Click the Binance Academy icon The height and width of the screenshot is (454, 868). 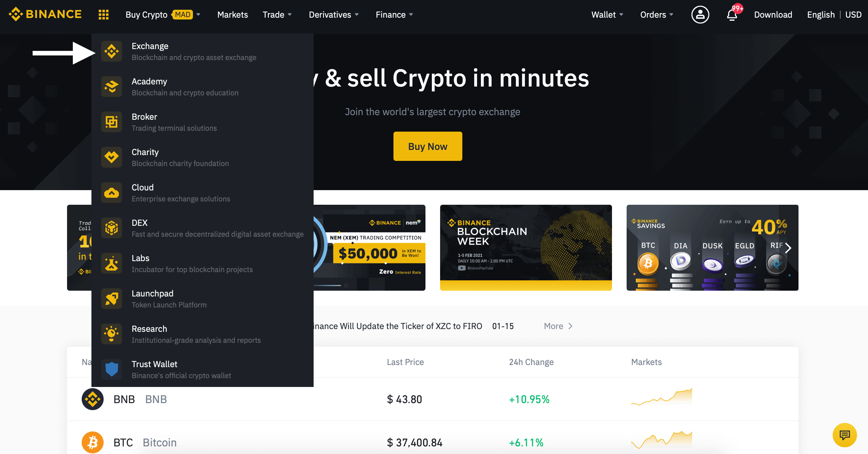click(x=112, y=86)
